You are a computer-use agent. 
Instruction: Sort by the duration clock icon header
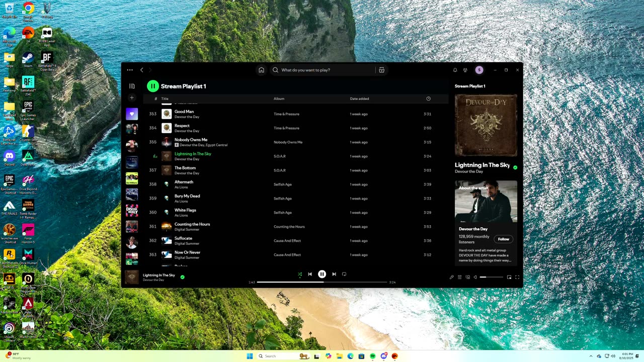point(428,99)
